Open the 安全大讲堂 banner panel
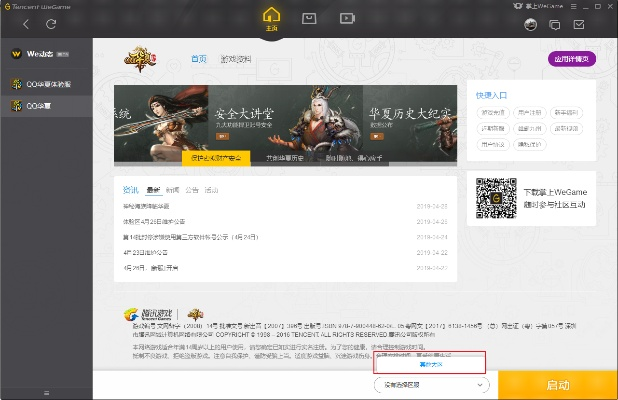This screenshot has height=400, width=618. pyautogui.click(x=285, y=118)
